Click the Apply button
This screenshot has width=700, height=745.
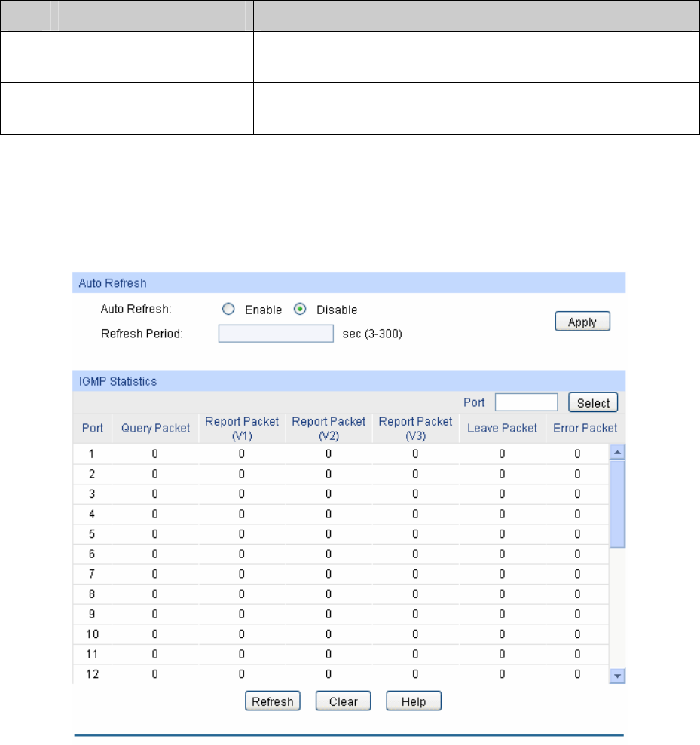click(x=582, y=322)
